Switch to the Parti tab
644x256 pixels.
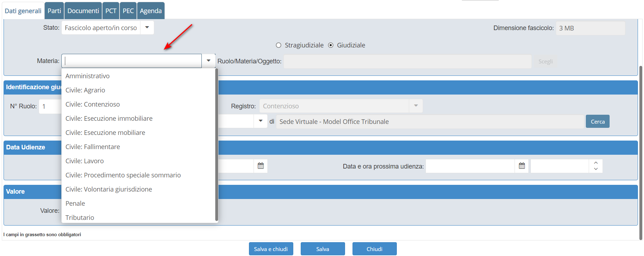click(54, 11)
